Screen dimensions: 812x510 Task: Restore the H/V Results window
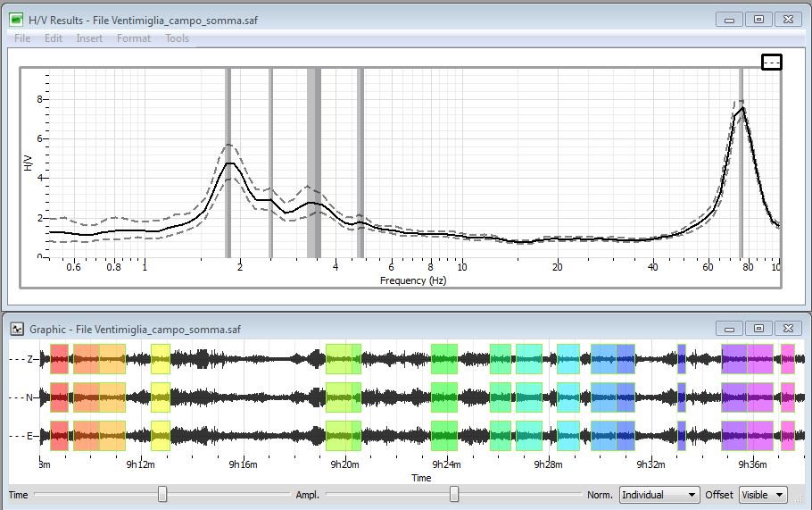[x=758, y=20]
